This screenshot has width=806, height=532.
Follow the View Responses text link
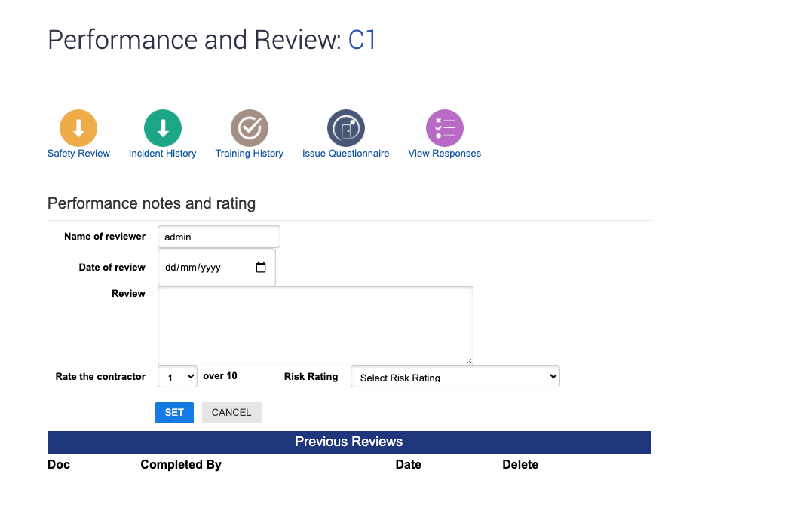(445, 154)
